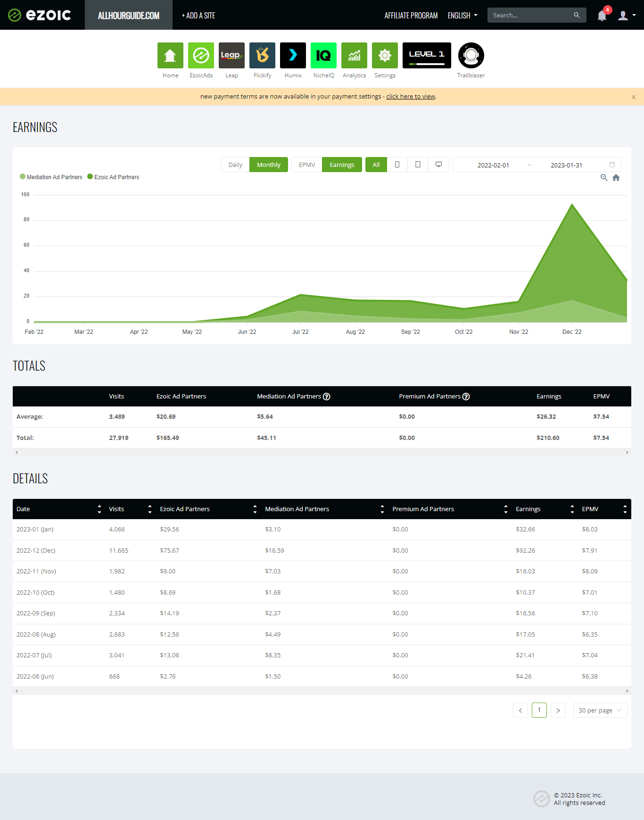Screen dimensions: 644x820
Task: Go to next page of details
Action: click(558, 710)
